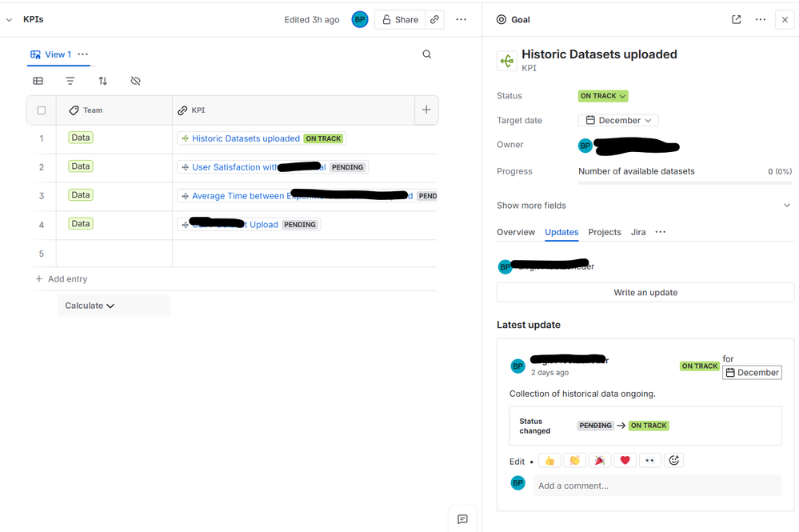Click December date in latest update

click(752, 373)
